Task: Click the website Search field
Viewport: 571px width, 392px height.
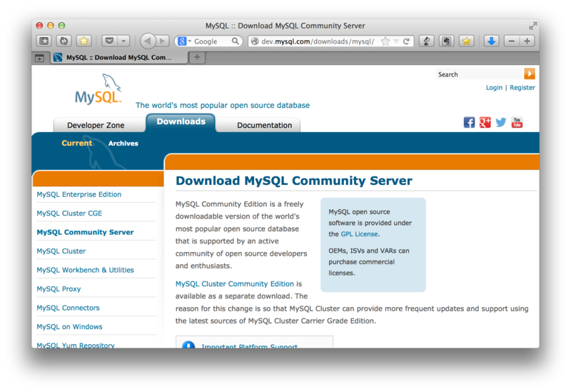Action: (479, 74)
